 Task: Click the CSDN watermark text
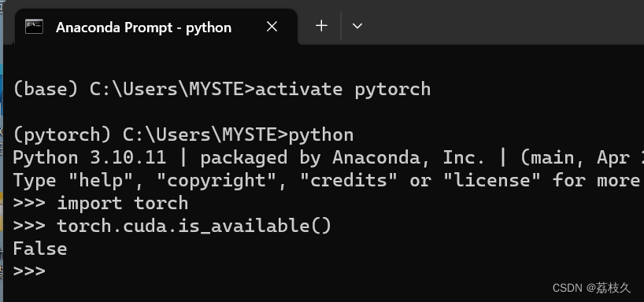coord(591,288)
